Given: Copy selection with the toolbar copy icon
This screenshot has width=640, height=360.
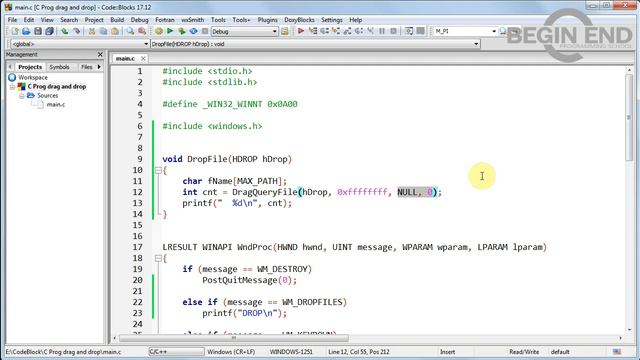Looking at the screenshot, I should click(103, 31).
